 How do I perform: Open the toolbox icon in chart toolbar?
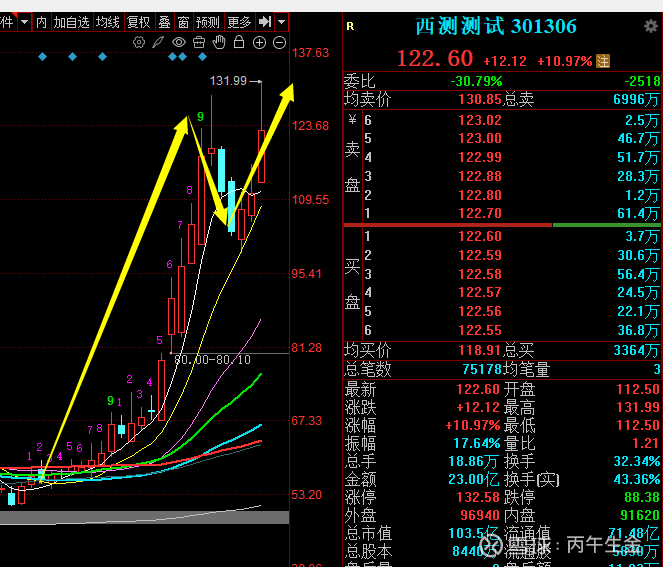pos(199,42)
